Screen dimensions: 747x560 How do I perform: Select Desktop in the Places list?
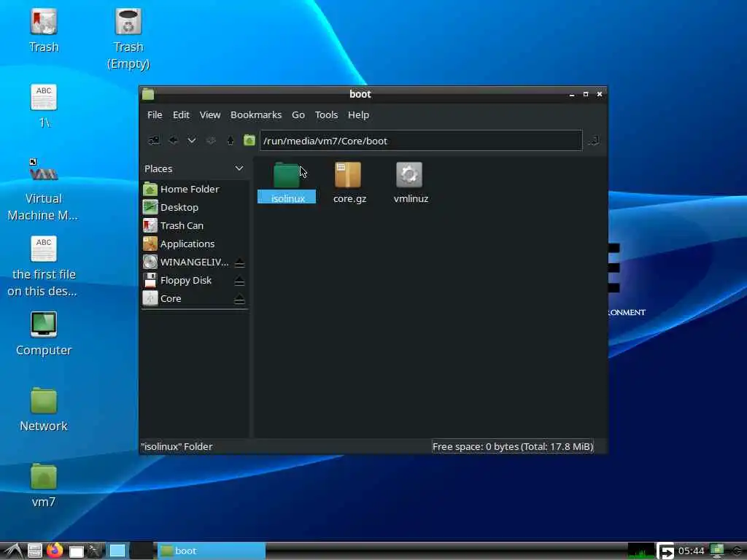(x=194, y=207)
